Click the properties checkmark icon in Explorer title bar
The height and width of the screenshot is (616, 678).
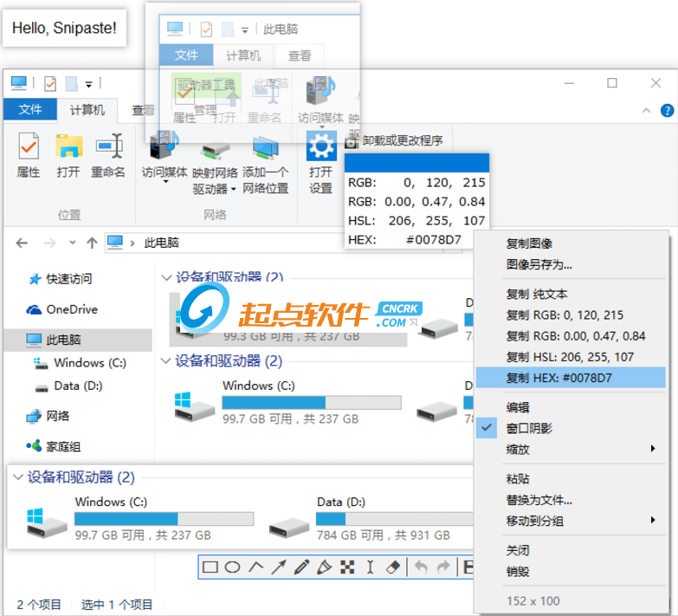coord(50,83)
